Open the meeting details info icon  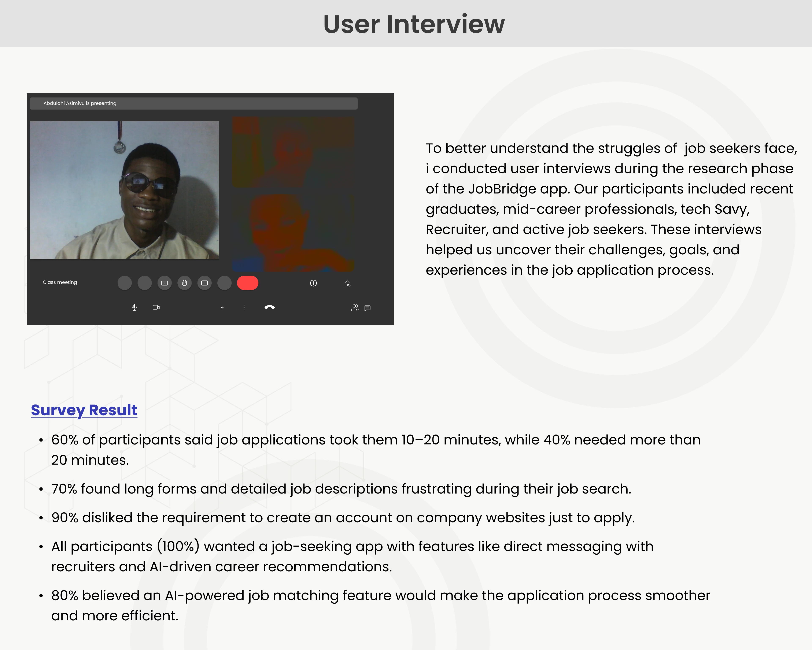click(313, 283)
